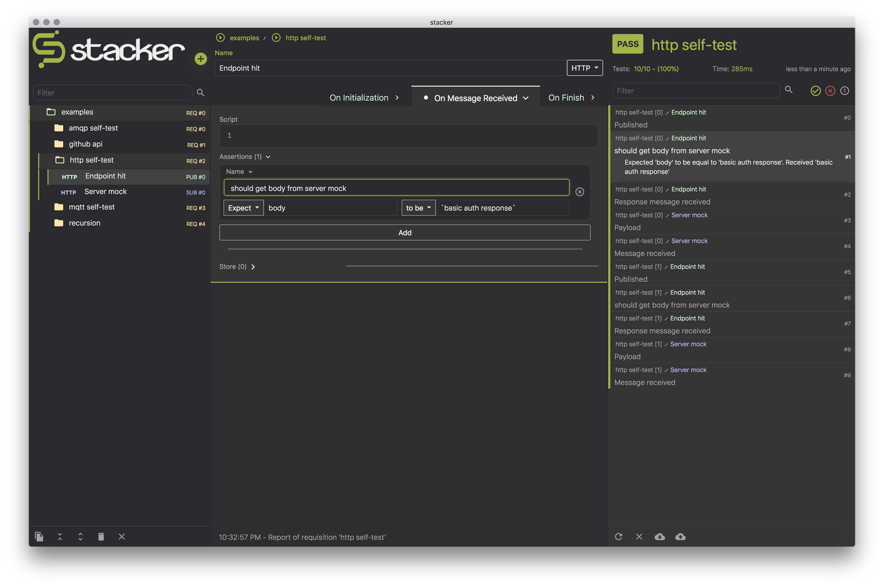Image resolution: width=884 pixels, height=588 pixels.
Task: Click the search icon in left sidebar filter
Action: click(x=201, y=92)
